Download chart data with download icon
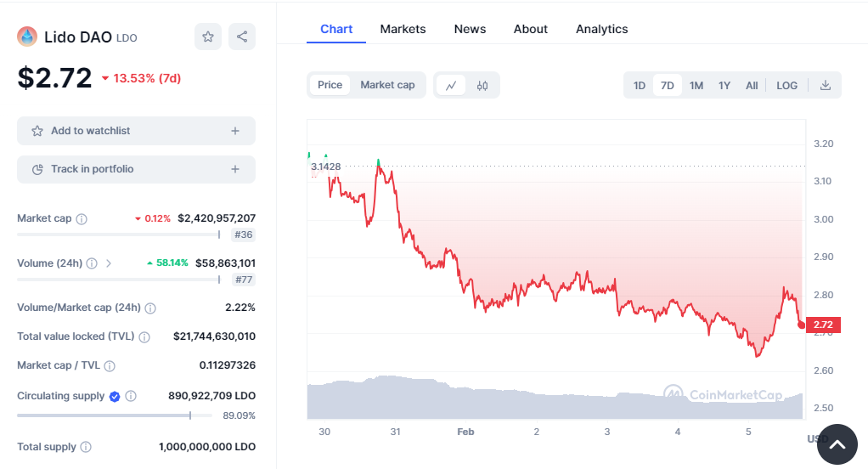The width and height of the screenshot is (868, 469). (825, 85)
